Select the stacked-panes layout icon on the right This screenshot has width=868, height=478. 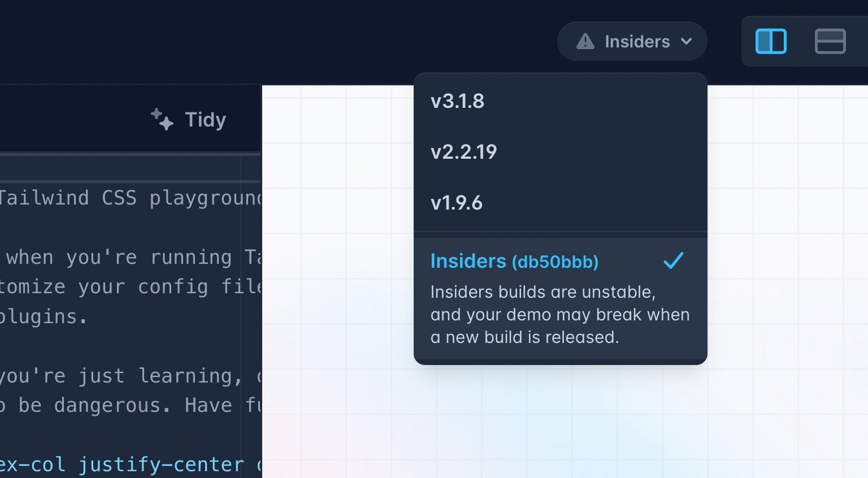[x=830, y=41]
